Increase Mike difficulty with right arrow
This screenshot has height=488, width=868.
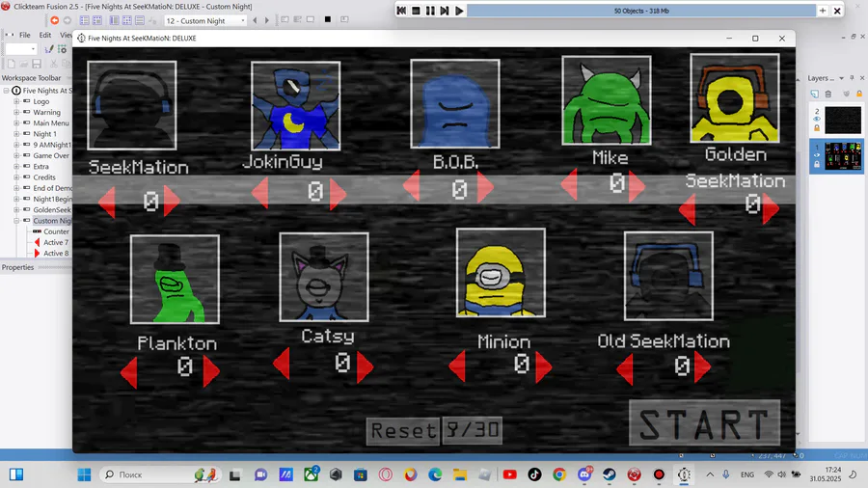[x=637, y=186]
